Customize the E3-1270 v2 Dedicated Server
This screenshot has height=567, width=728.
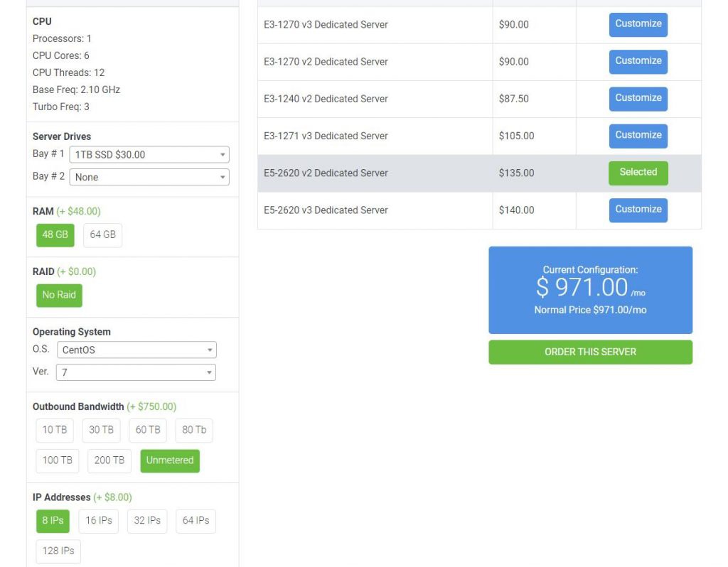coord(638,61)
